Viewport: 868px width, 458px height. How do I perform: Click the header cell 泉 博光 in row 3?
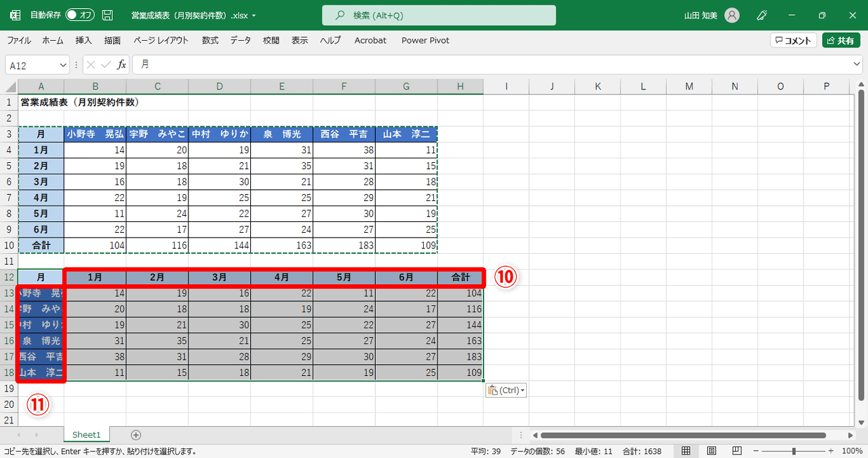281,134
